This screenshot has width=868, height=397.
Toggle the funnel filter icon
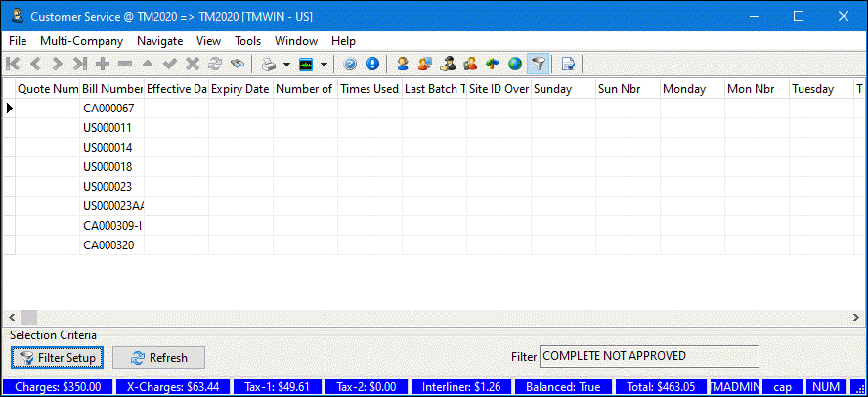pyautogui.click(x=537, y=65)
